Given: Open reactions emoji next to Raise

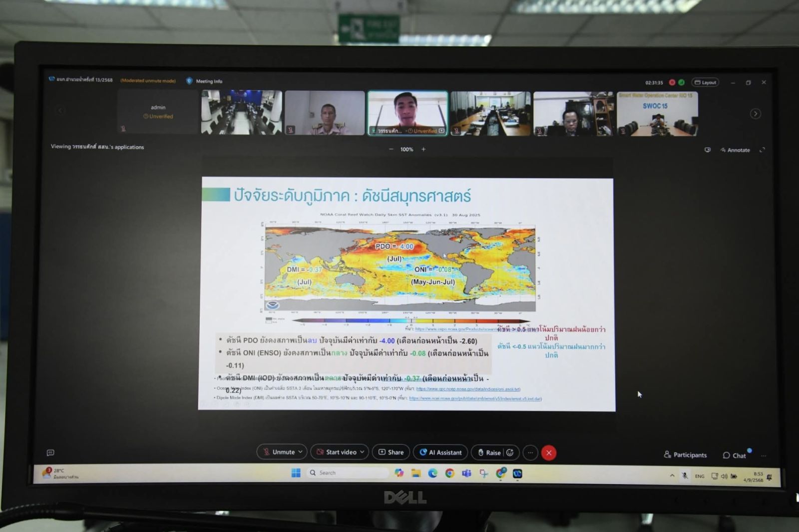Looking at the screenshot, I should [x=510, y=453].
